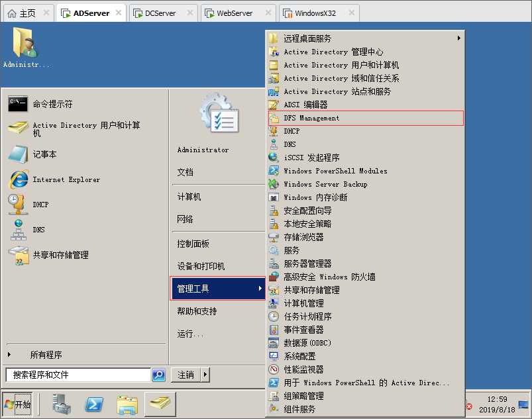Click the DNS icon in 管理工具 submenu
This screenshot has height=419, width=532.
point(274,144)
